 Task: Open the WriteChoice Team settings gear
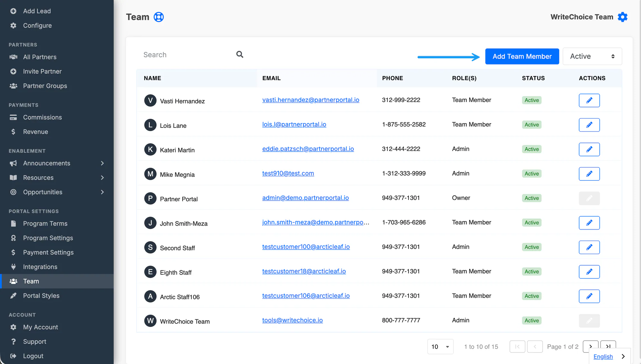coord(622,17)
